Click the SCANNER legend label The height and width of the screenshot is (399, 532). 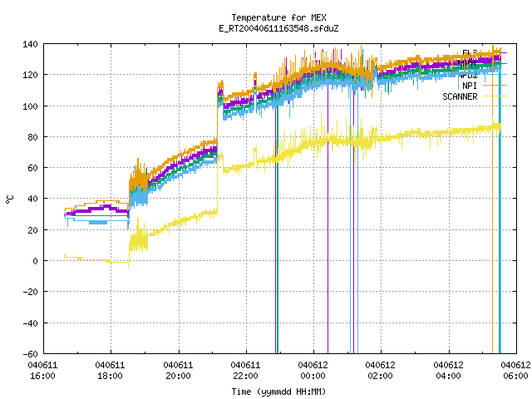point(460,96)
